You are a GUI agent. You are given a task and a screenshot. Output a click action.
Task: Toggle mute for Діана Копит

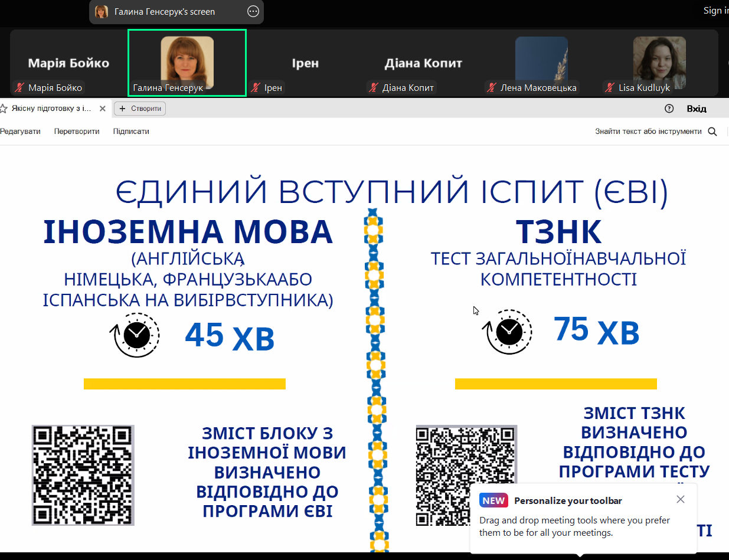(373, 87)
